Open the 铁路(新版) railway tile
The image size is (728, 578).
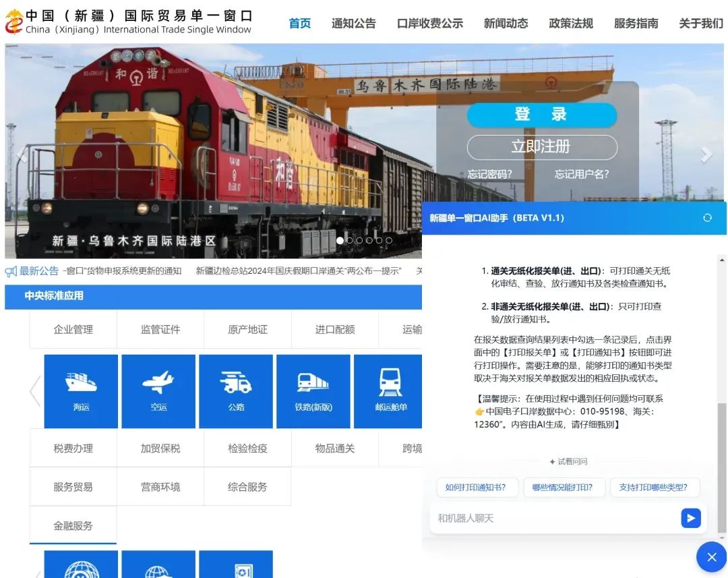click(313, 391)
